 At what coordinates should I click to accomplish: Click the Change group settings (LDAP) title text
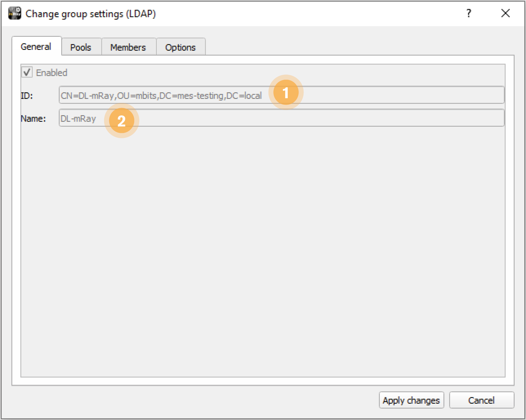(x=92, y=13)
